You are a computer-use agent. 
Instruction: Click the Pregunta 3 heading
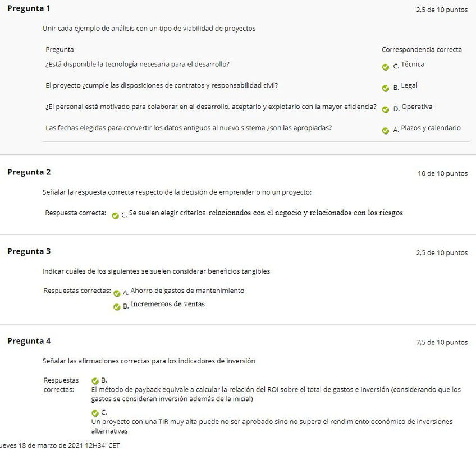click(29, 251)
